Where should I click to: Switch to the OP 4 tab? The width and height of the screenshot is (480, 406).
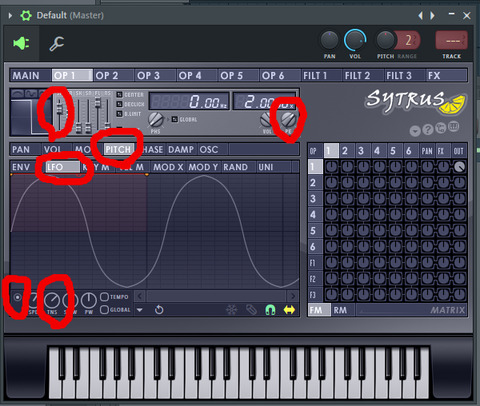pyautogui.click(x=197, y=75)
